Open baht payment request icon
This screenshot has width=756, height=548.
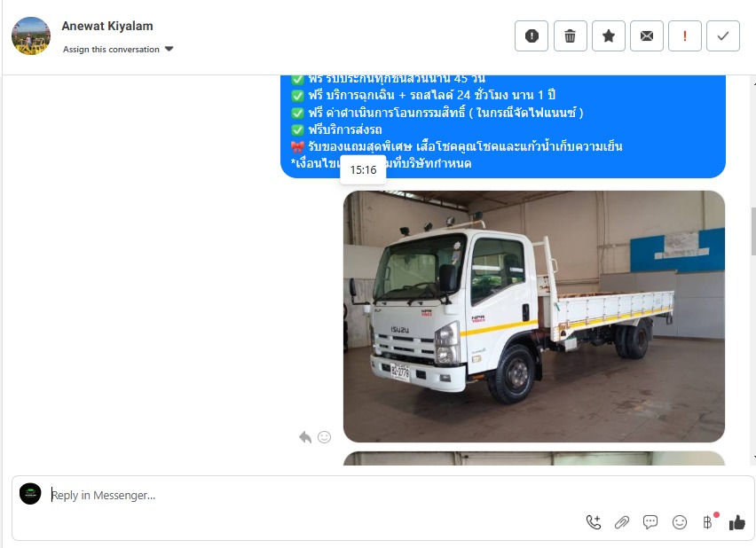(x=708, y=522)
